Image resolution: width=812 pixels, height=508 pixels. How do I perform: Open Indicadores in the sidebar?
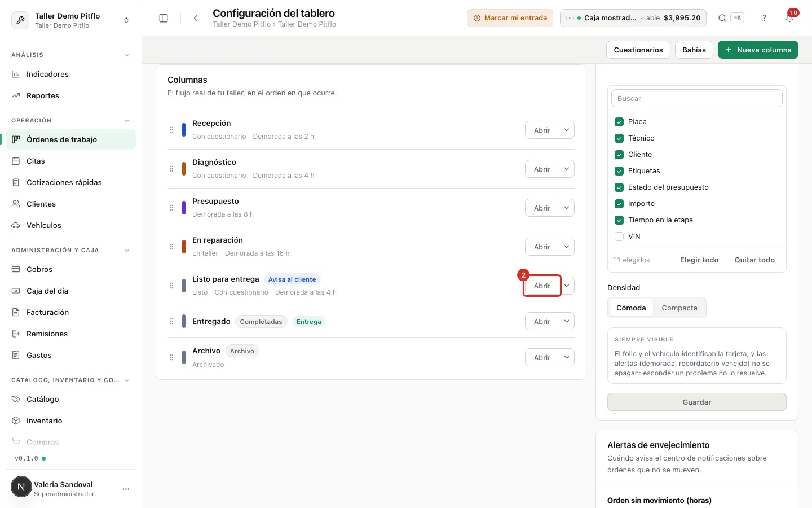pos(70,74)
